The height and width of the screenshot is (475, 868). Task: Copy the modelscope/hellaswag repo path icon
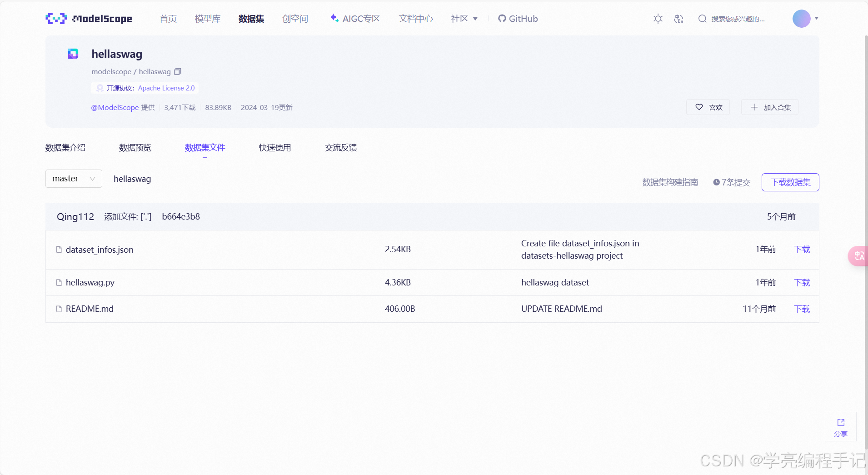178,71
